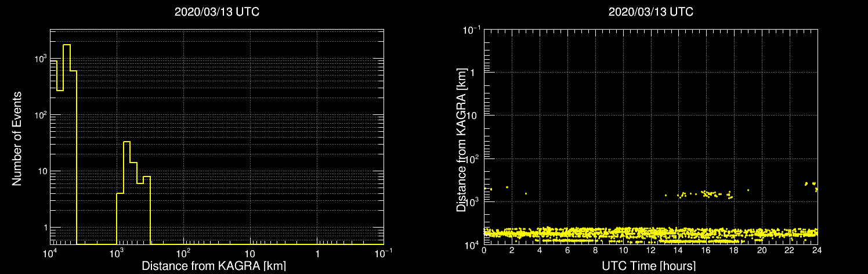
Task: Click the 6 tick label on time axis
Action: (567, 250)
